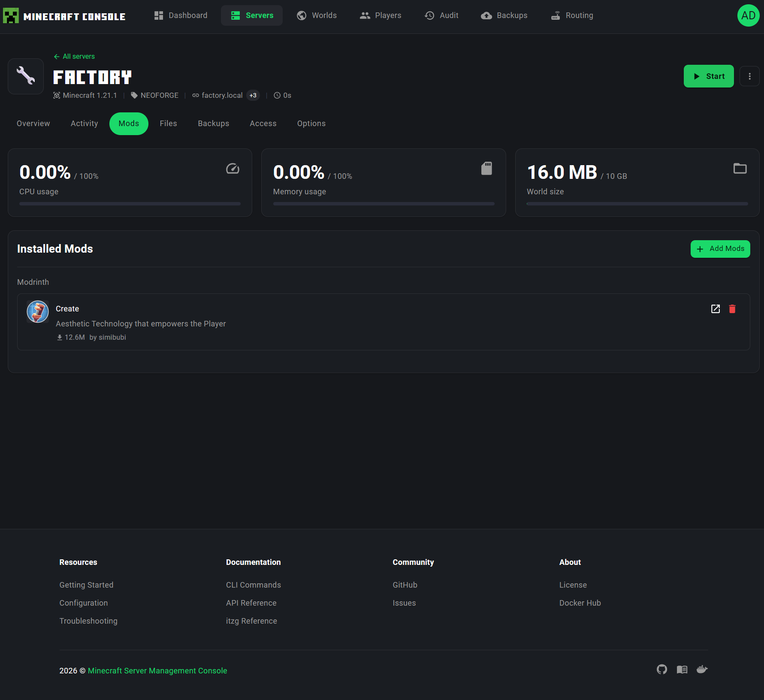
Task: Click the Docker whale icon in footer
Action: coord(702,669)
